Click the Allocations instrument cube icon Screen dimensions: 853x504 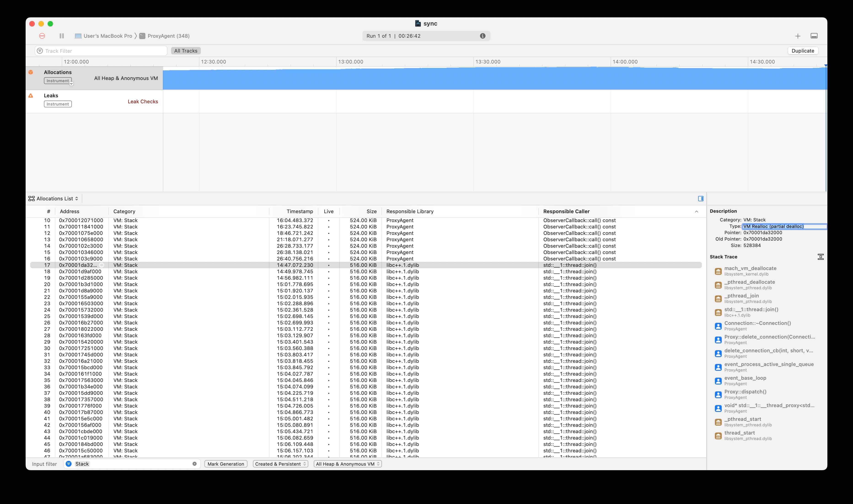click(31, 72)
